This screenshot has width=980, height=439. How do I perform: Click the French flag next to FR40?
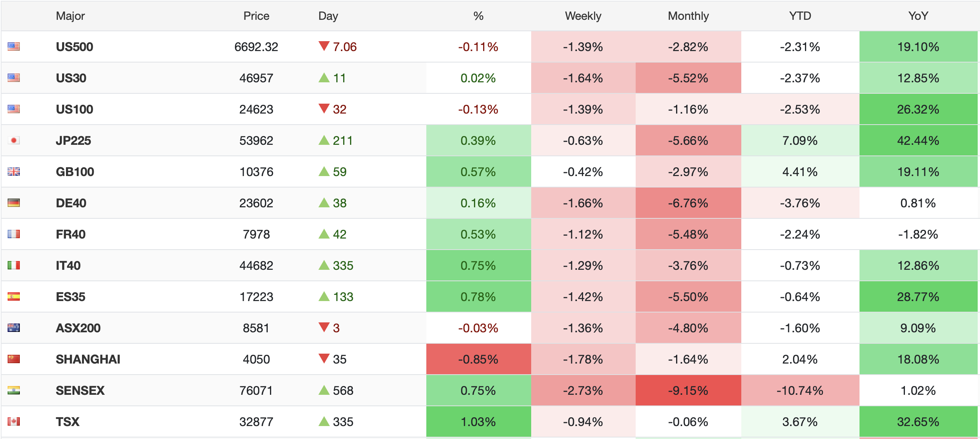pyautogui.click(x=14, y=234)
